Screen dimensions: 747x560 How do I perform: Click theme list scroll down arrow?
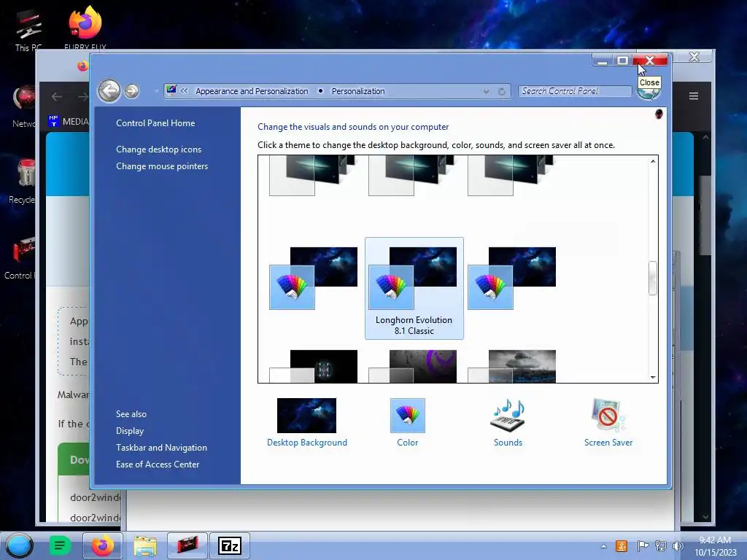(x=653, y=377)
